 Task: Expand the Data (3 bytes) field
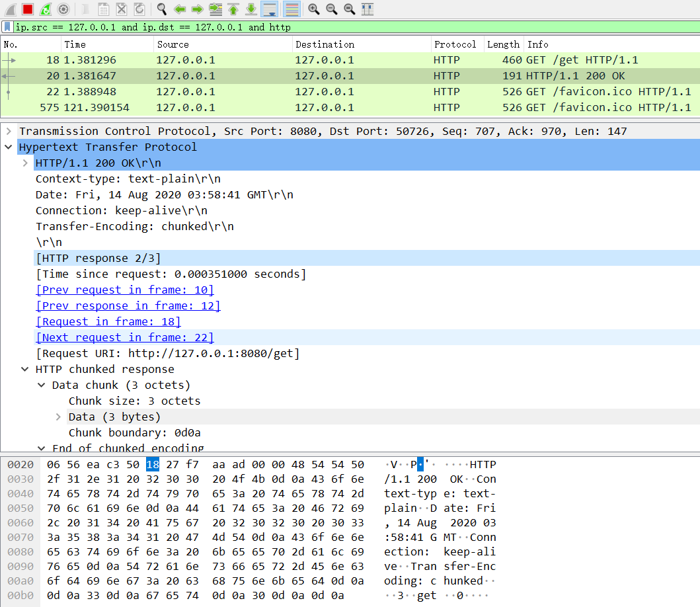[x=58, y=417]
